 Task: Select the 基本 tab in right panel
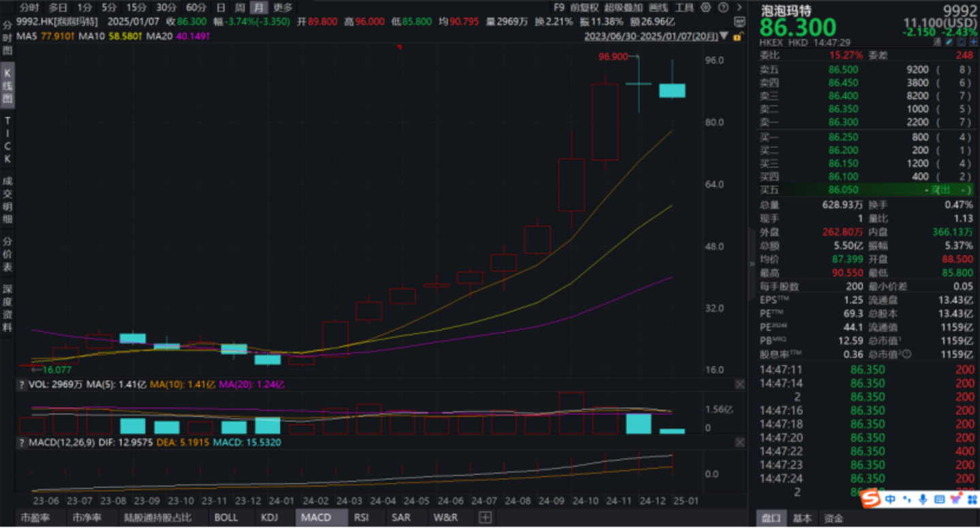802,518
